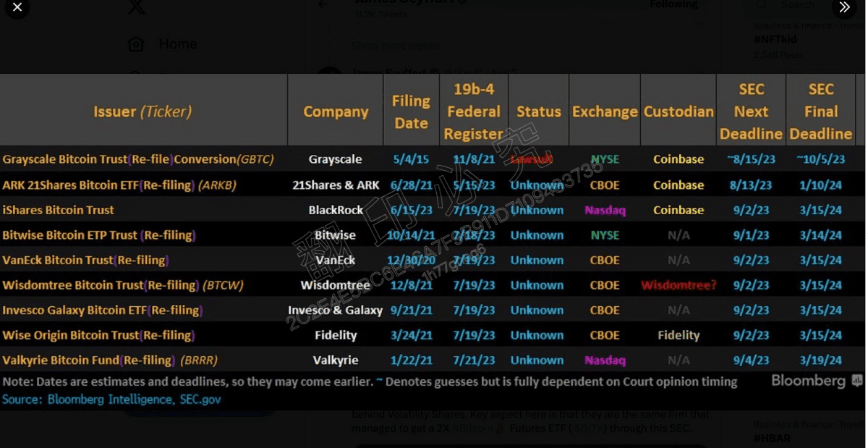Click the 'Invesco & Galaxy' company cell
Image resolution: width=868 pixels, height=448 pixels.
coord(336,310)
